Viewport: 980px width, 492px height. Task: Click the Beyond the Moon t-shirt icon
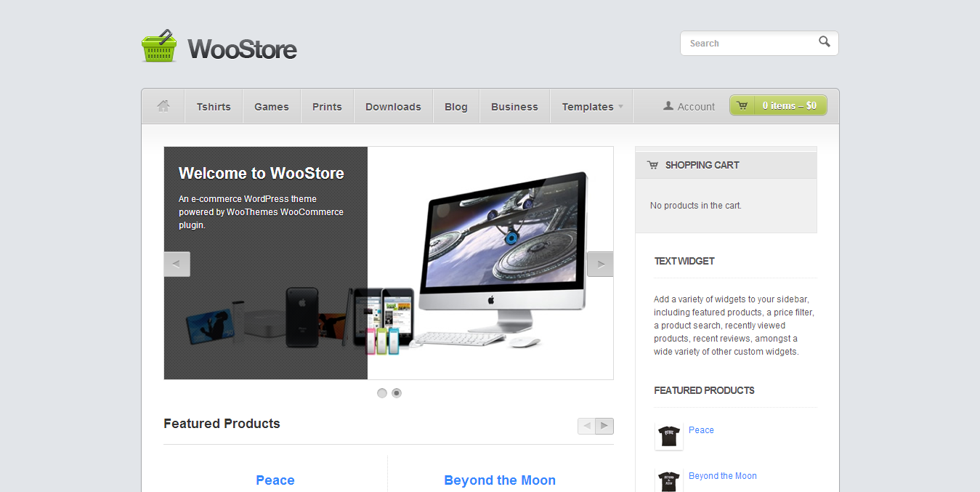point(668,481)
